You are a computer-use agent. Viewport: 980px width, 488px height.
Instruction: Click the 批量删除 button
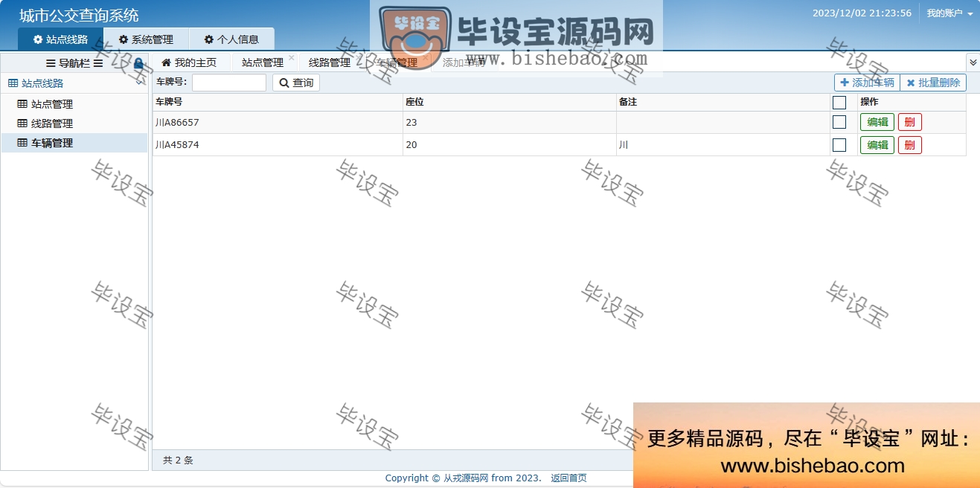pos(933,83)
